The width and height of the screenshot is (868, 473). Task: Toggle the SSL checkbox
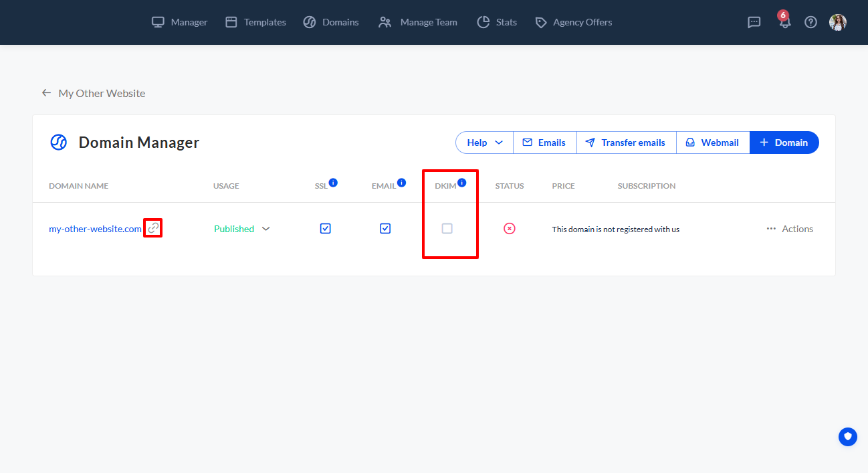tap(325, 229)
